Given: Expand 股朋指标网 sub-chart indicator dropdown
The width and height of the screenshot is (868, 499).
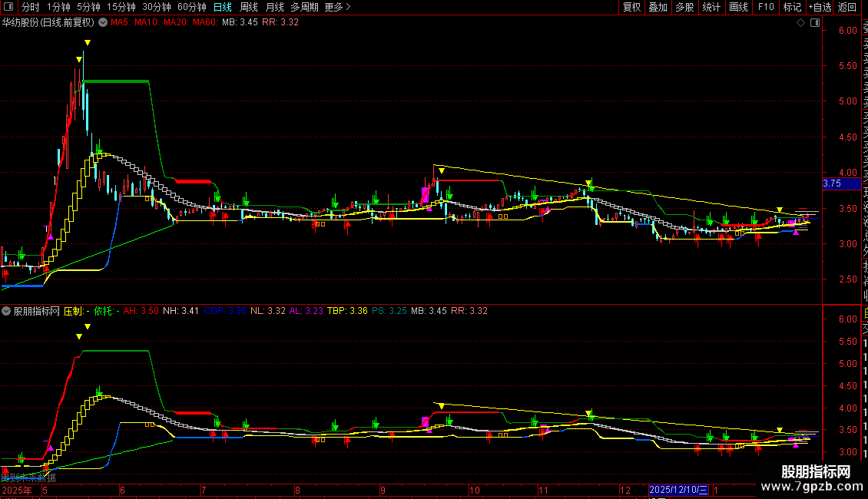Looking at the screenshot, I should point(6,311).
